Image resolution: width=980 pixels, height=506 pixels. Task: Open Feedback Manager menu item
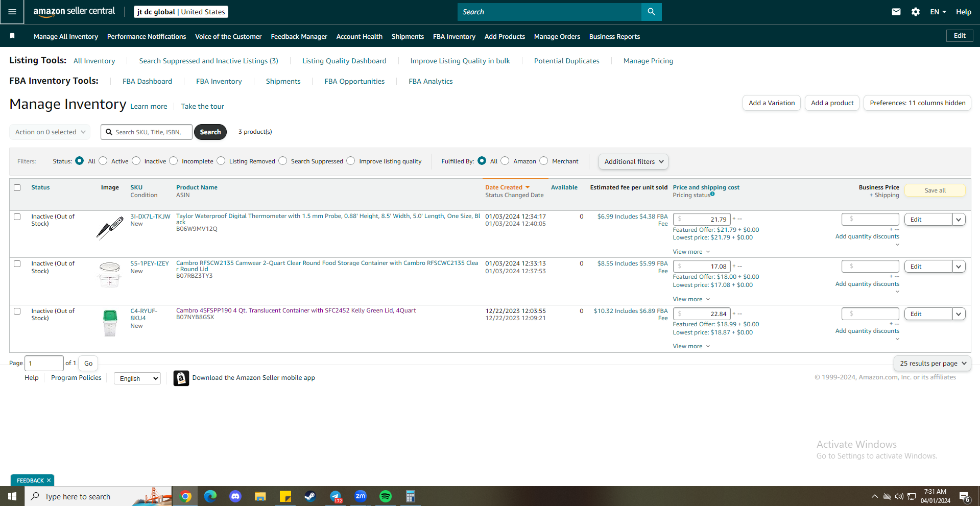click(299, 36)
